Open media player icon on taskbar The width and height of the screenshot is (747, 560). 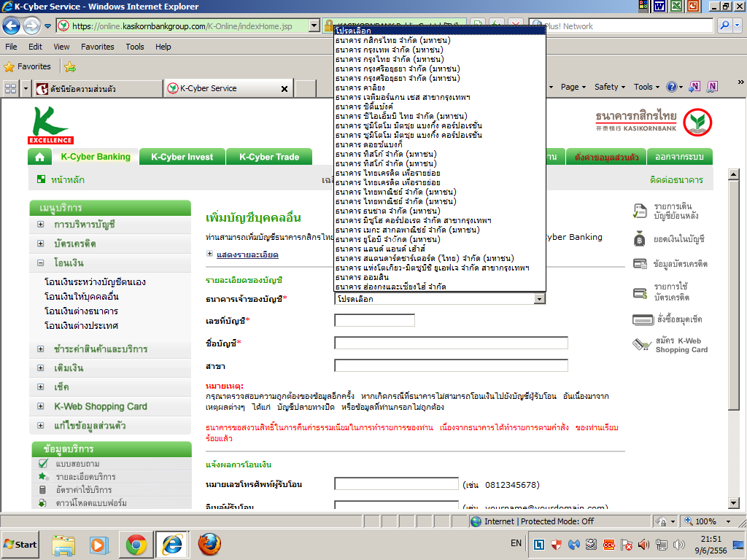(99, 544)
